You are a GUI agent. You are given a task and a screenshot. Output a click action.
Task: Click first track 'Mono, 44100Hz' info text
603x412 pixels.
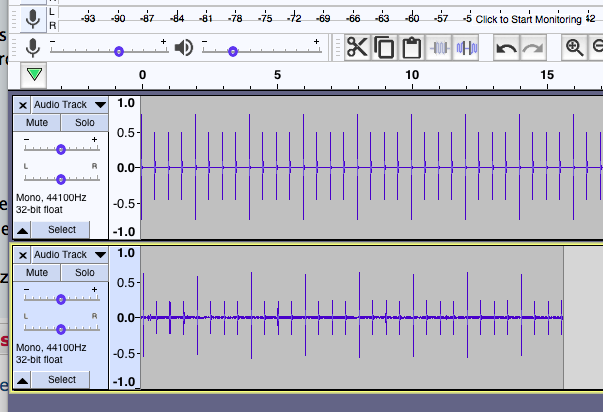[x=51, y=198]
